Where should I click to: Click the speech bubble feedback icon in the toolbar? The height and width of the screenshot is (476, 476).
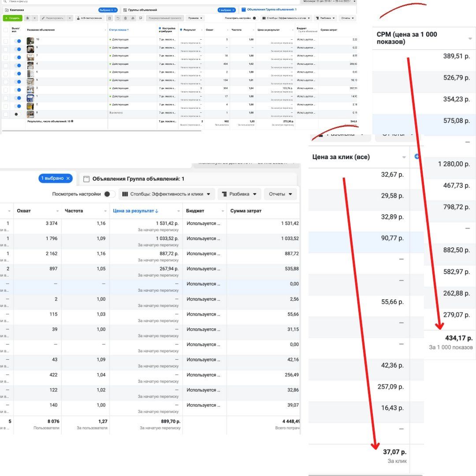tap(141, 18)
